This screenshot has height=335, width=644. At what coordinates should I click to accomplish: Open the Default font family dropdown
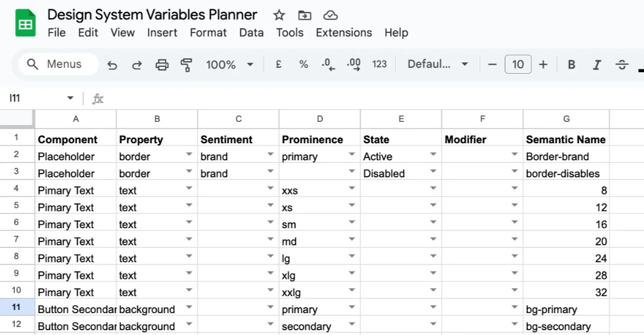pyautogui.click(x=438, y=65)
